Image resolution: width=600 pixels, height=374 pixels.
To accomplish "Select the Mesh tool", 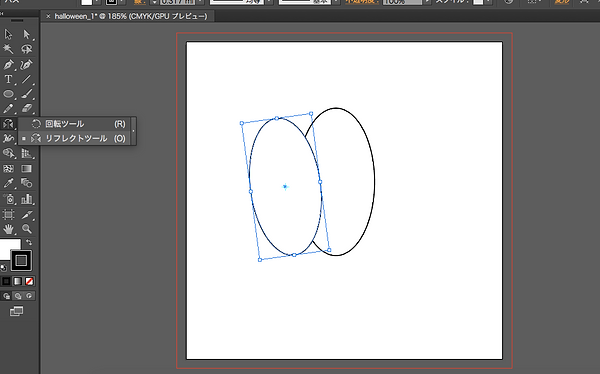I will tap(8, 168).
